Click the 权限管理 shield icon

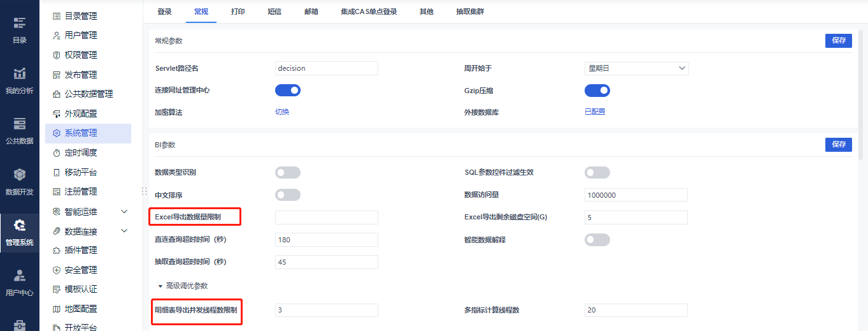(57, 55)
